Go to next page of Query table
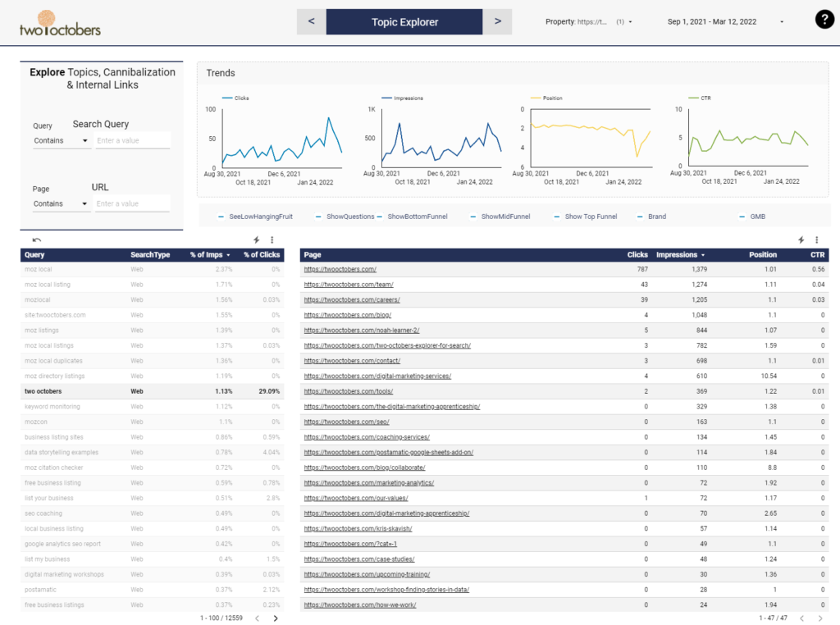The image size is (840, 625). coord(276,618)
